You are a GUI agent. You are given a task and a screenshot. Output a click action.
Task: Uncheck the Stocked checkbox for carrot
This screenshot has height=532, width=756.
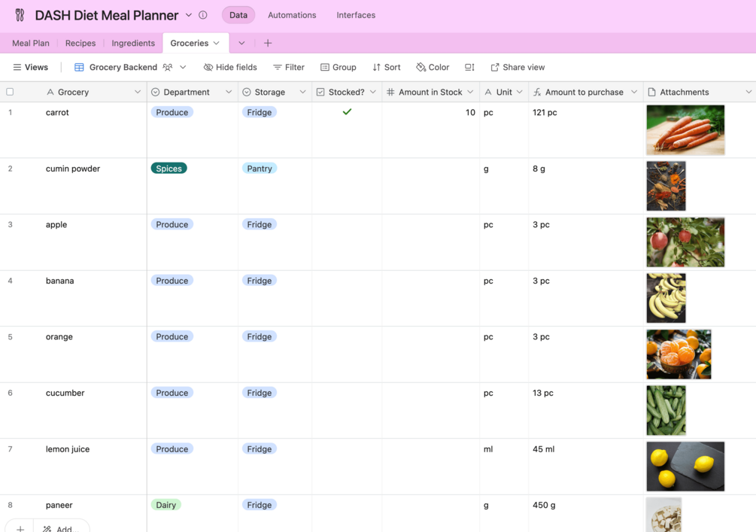click(347, 112)
